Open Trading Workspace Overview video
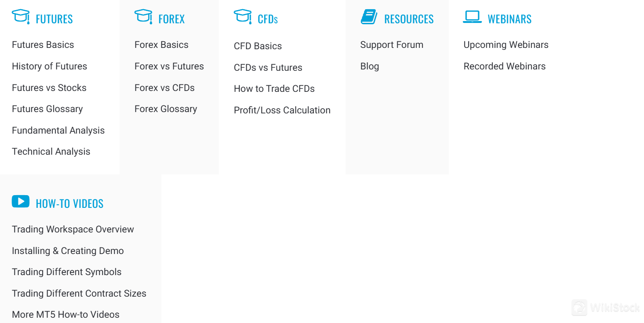Viewport: 644px width, 323px height. (x=73, y=229)
